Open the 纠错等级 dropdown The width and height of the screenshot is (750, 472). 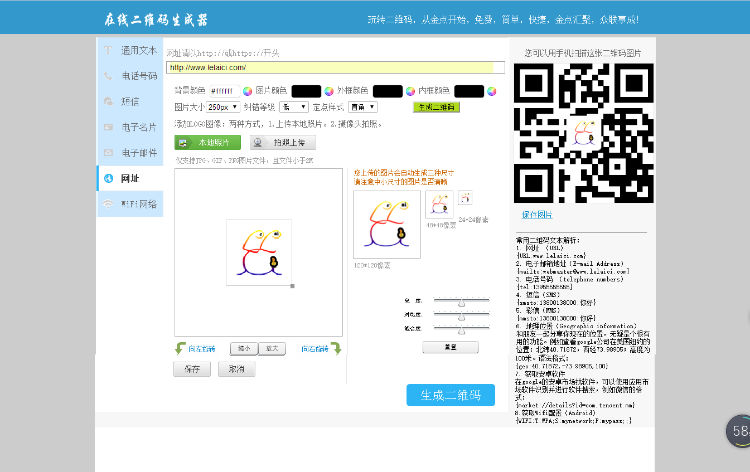click(x=294, y=107)
